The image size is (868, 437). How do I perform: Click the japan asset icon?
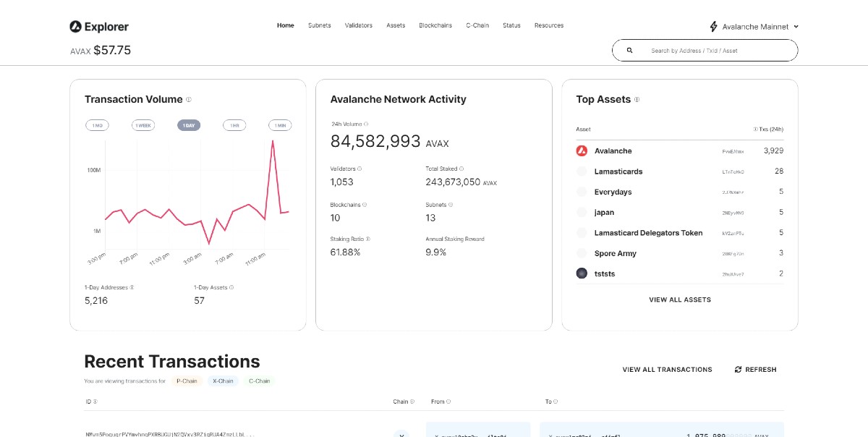582,213
